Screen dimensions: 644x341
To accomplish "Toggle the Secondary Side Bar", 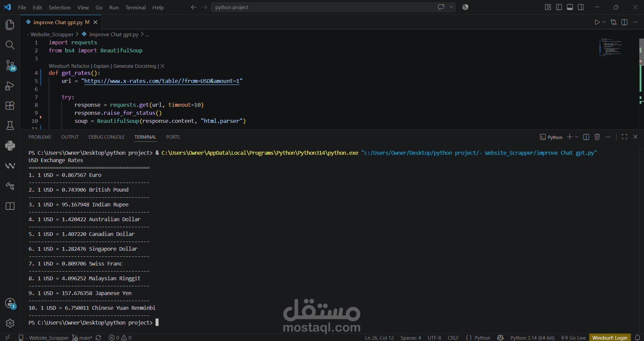I will [581, 7].
